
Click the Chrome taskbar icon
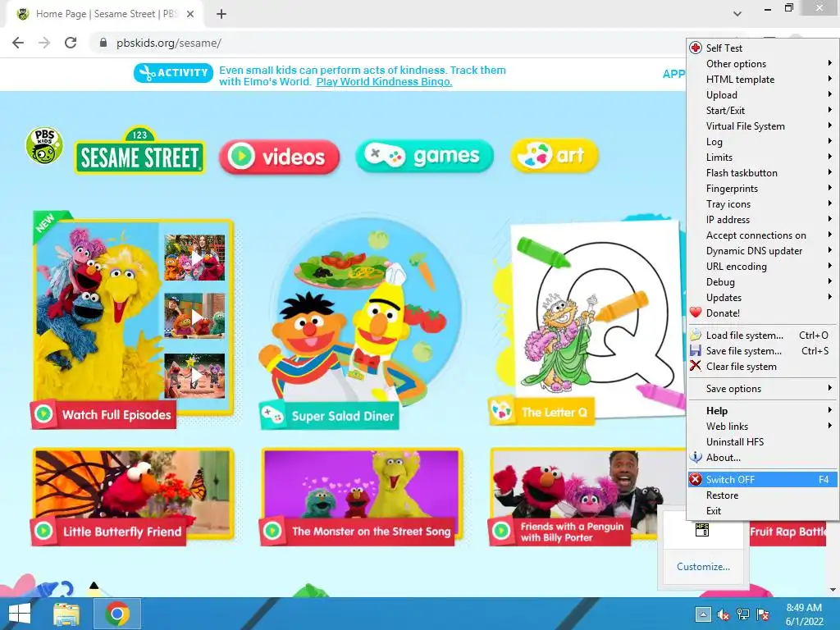[117, 614]
